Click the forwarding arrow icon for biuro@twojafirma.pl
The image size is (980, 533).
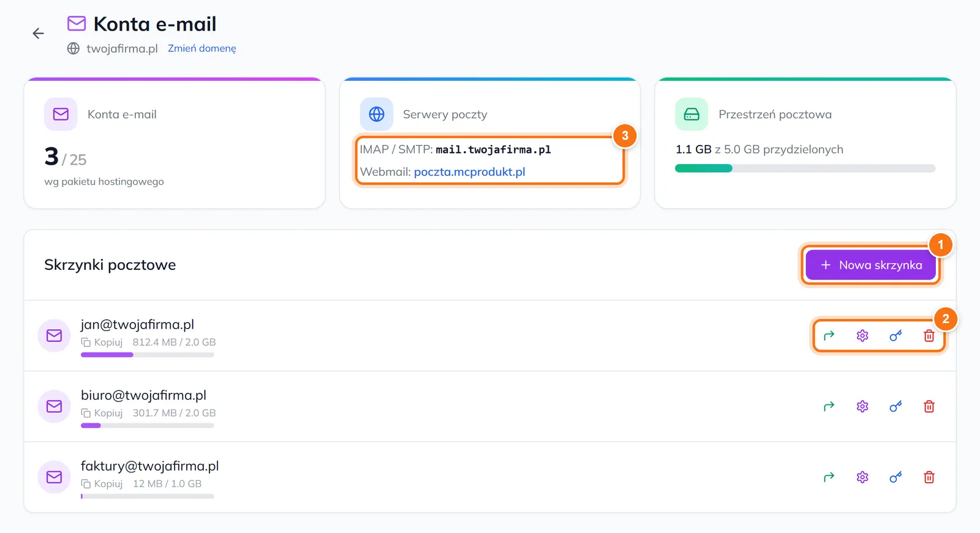click(x=829, y=406)
